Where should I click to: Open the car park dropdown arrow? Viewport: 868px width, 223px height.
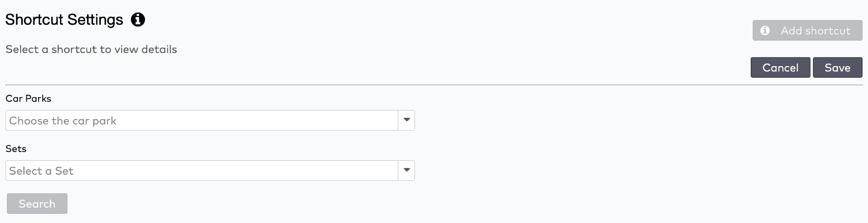pos(406,120)
